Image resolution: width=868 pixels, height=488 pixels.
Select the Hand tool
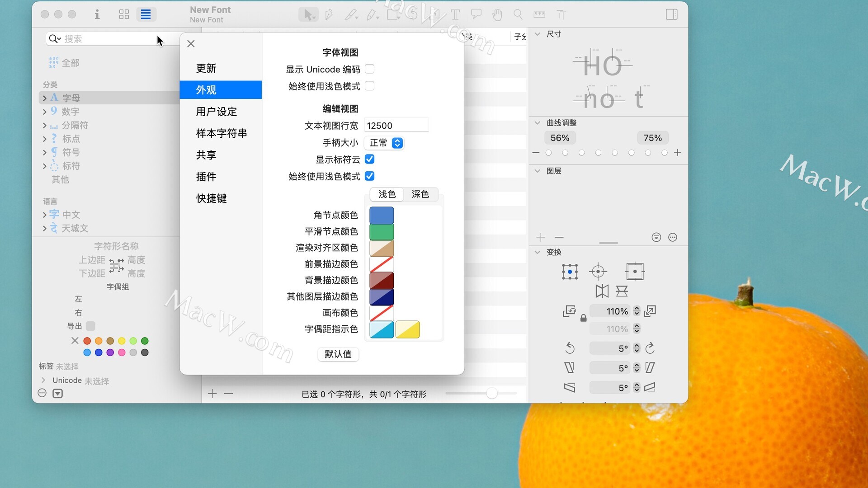tap(497, 14)
